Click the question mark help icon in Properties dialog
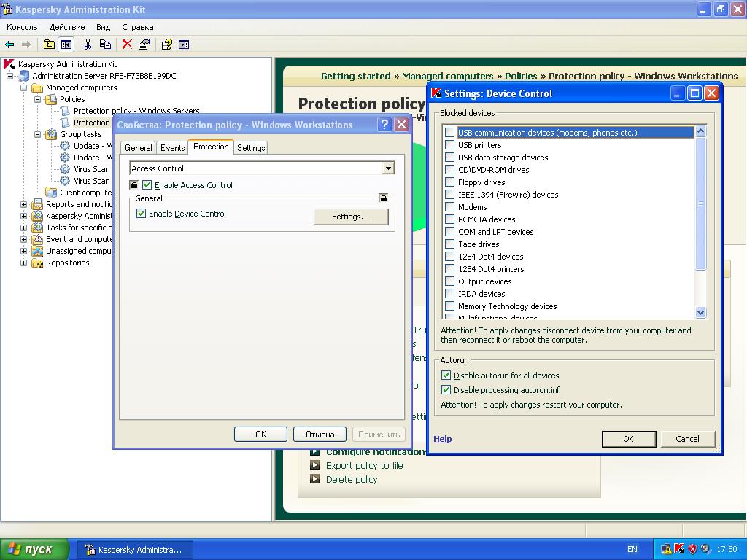Image resolution: width=747 pixels, height=560 pixels. (384, 125)
